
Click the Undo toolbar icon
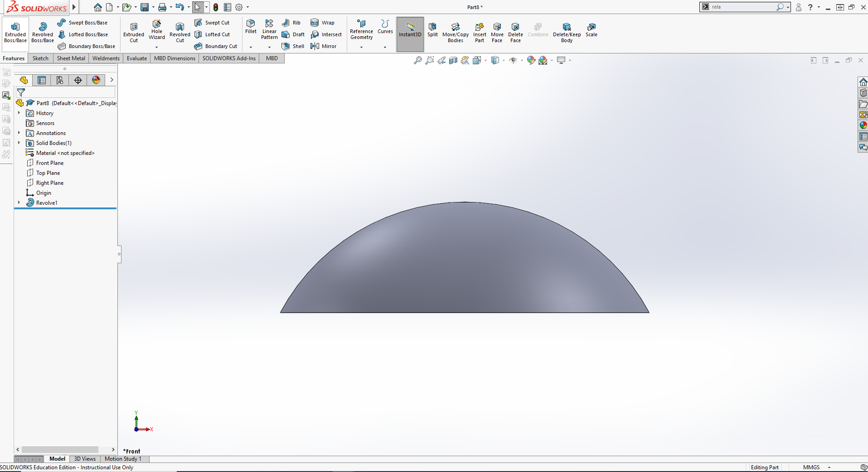pos(179,7)
